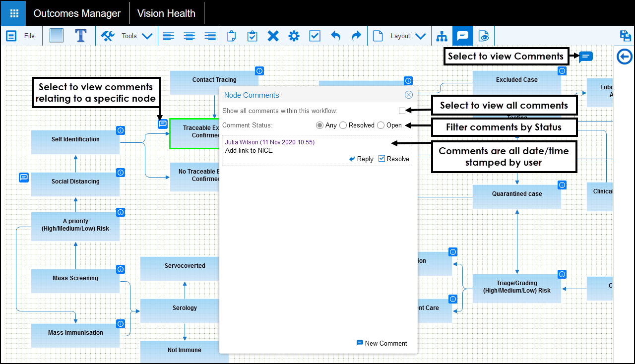Expand the collapsed right side panel
The width and height of the screenshot is (635, 364).
[x=625, y=57]
